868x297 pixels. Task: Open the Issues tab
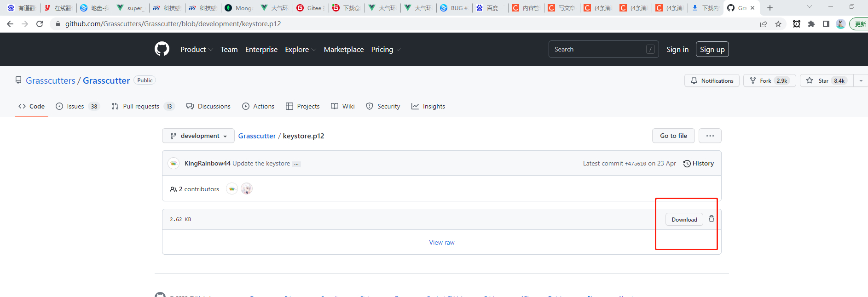click(78, 106)
